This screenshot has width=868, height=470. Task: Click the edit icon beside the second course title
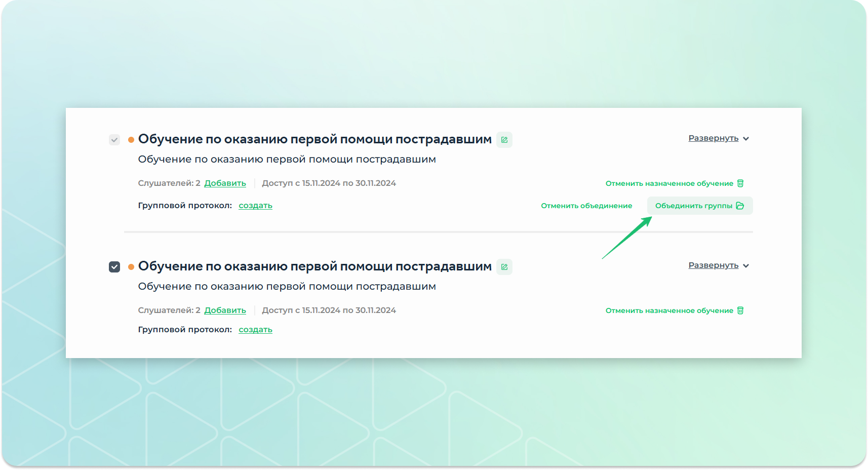coord(504,267)
